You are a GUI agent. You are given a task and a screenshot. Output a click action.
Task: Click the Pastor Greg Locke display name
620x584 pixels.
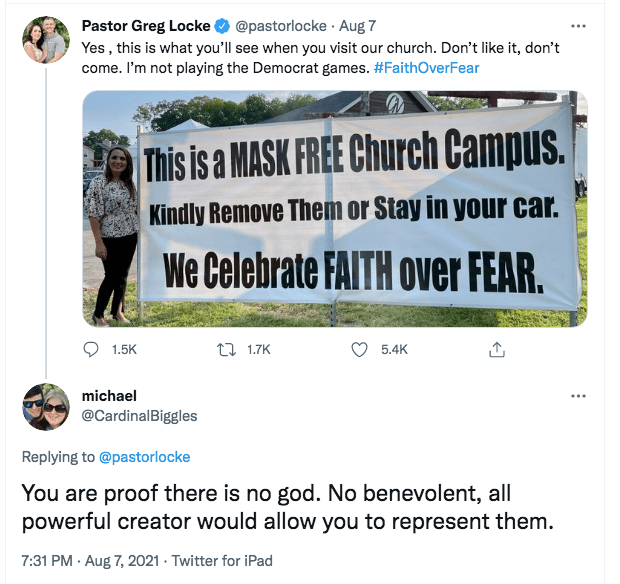point(145,26)
